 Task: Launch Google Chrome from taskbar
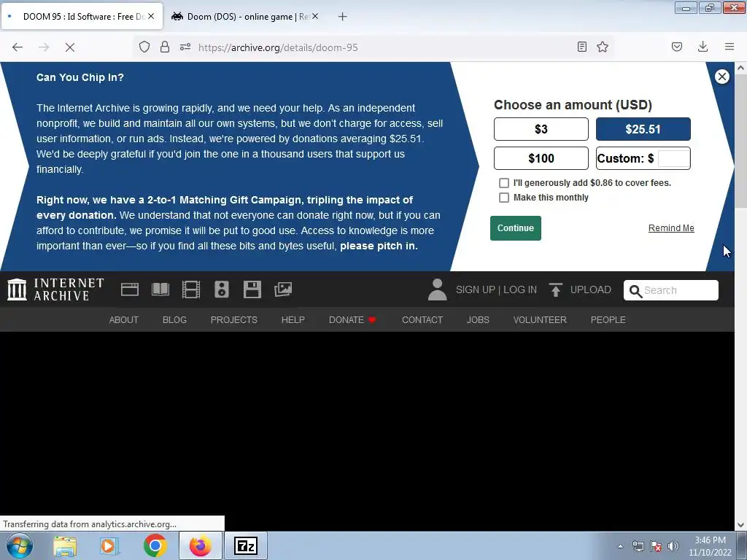[155, 546]
